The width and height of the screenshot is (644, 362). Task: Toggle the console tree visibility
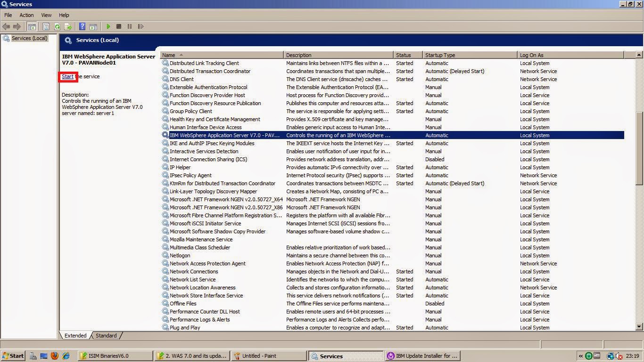[x=32, y=26]
